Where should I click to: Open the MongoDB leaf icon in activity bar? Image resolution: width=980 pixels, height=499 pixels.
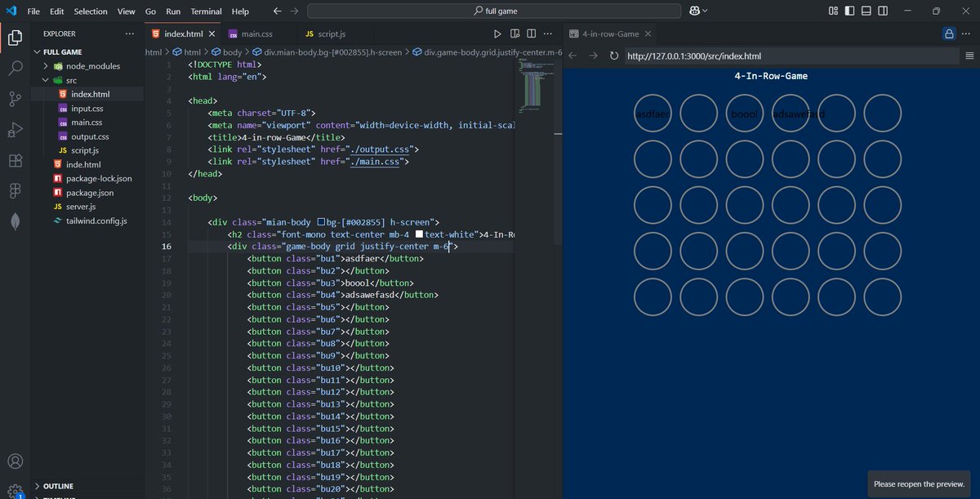coord(15,221)
